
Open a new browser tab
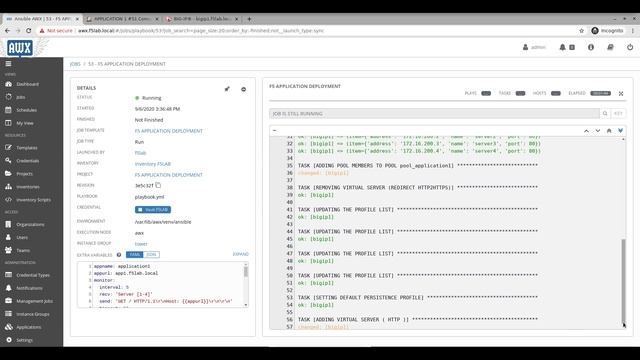pyautogui.click(x=249, y=19)
